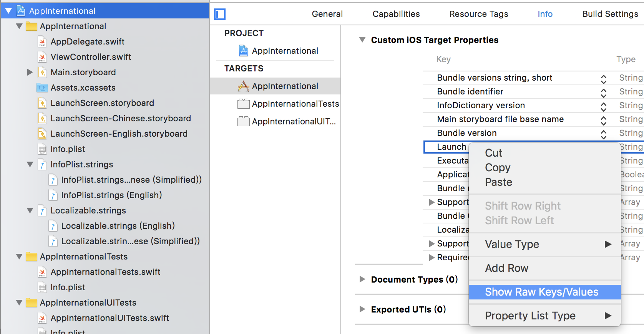644x334 pixels.
Task: Open key stepper for Bundle identifier row
Action: [x=604, y=93]
